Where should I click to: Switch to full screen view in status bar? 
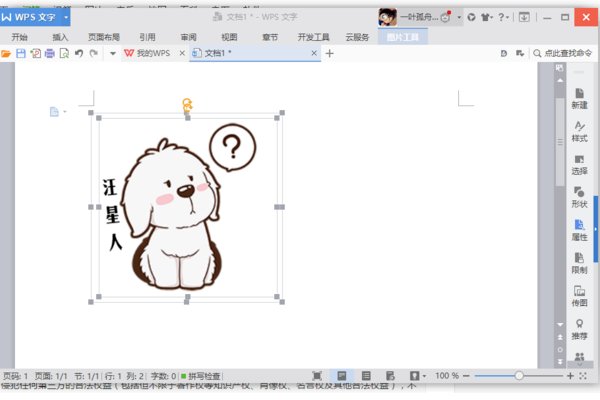tap(318, 375)
